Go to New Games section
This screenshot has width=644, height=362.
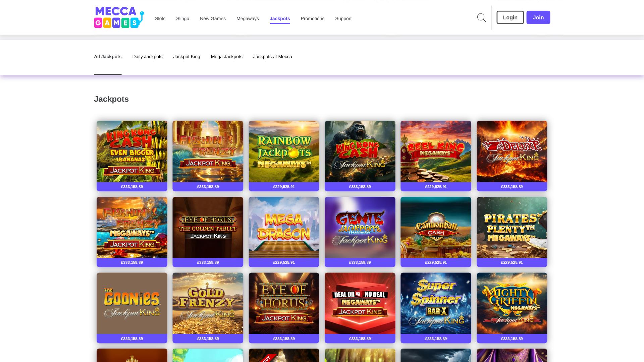coord(213,18)
